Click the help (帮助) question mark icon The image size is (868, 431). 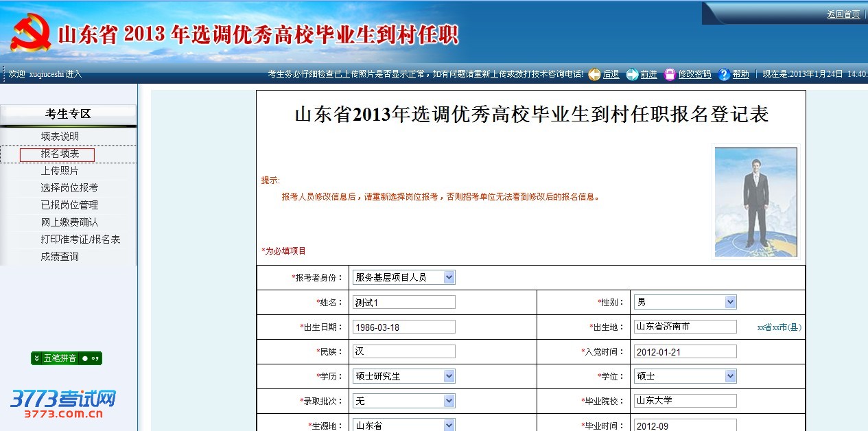724,74
